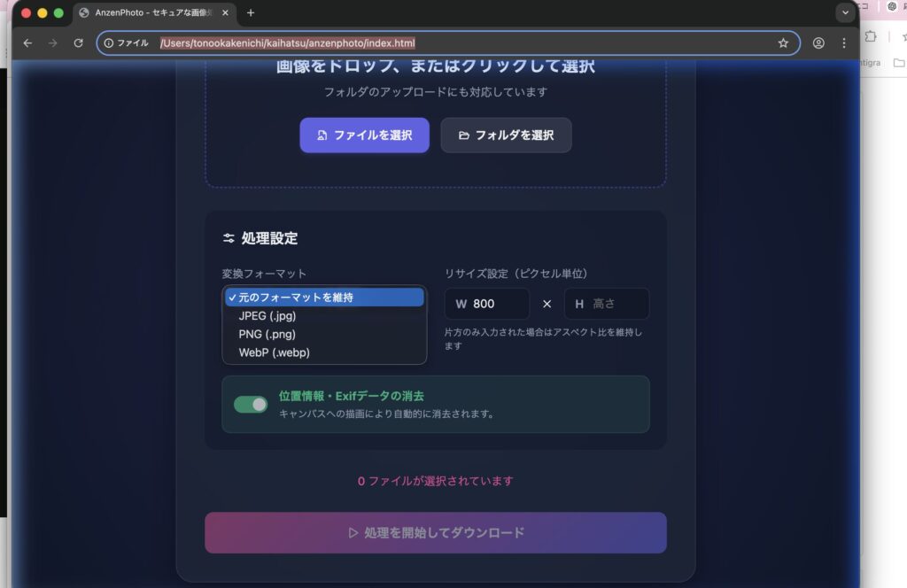
Task: Toggle the Exif data removal switch
Action: tap(251, 405)
